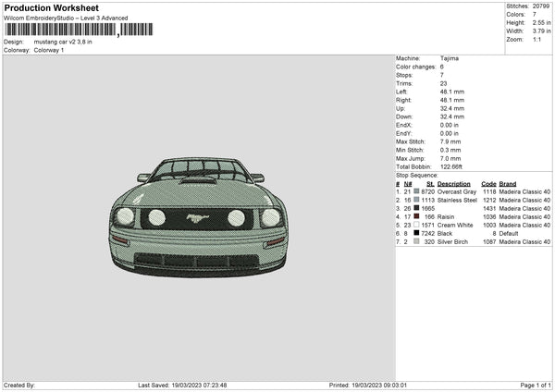
Task: Click code 1431 in row 3
Action: [x=489, y=208]
